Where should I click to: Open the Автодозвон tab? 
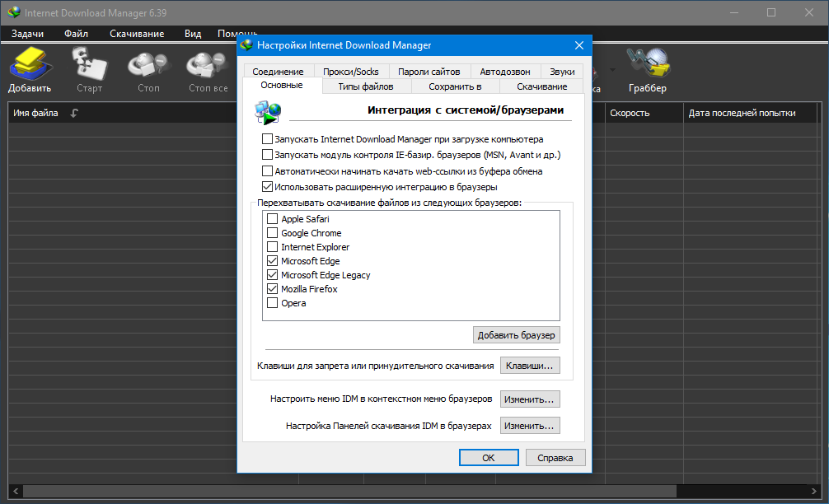click(x=505, y=72)
